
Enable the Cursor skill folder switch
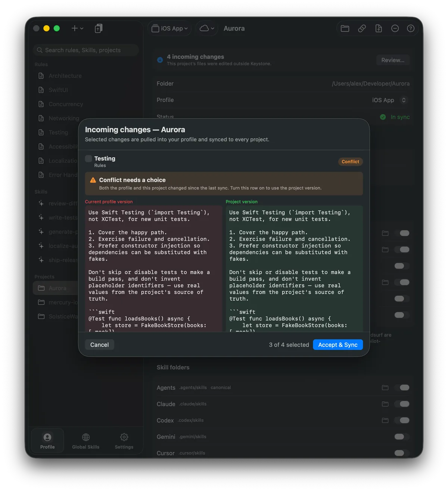pyautogui.click(x=402, y=453)
